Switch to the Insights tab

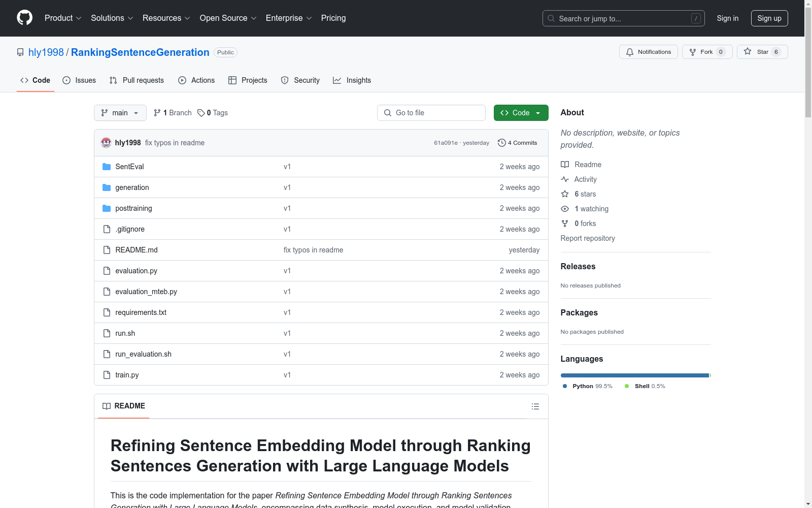(352, 80)
